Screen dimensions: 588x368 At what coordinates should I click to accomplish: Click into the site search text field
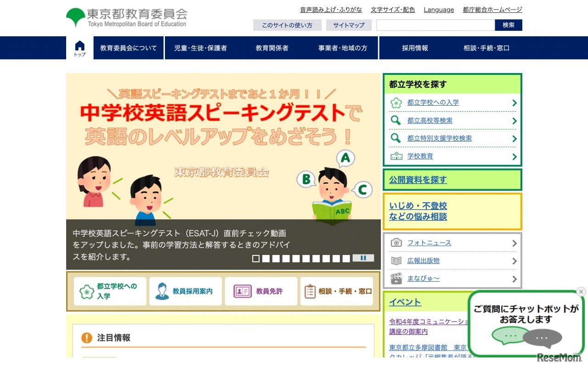coord(435,25)
